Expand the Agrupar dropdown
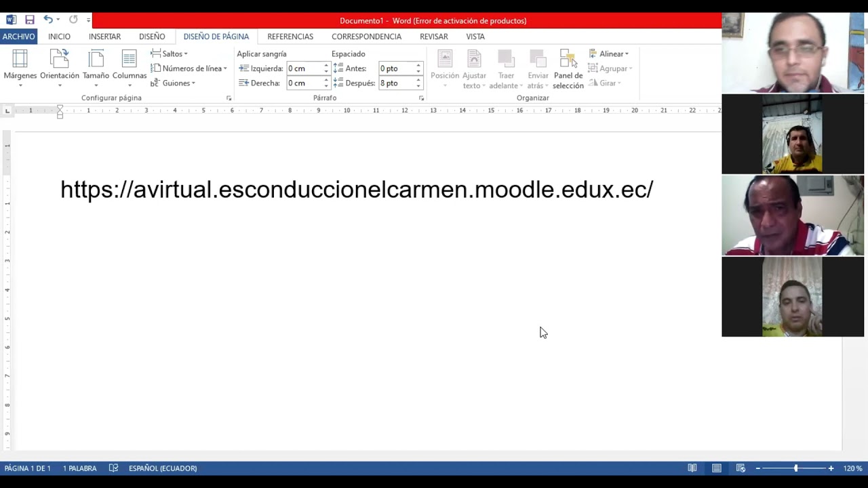This screenshot has height=488, width=868. coord(610,68)
